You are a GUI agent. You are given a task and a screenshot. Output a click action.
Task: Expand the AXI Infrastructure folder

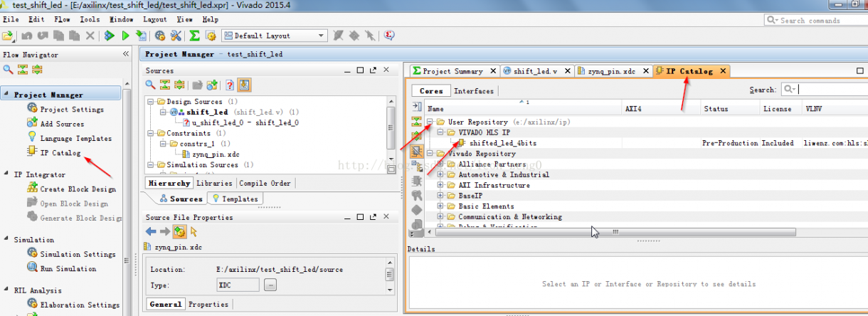[x=441, y=185]
